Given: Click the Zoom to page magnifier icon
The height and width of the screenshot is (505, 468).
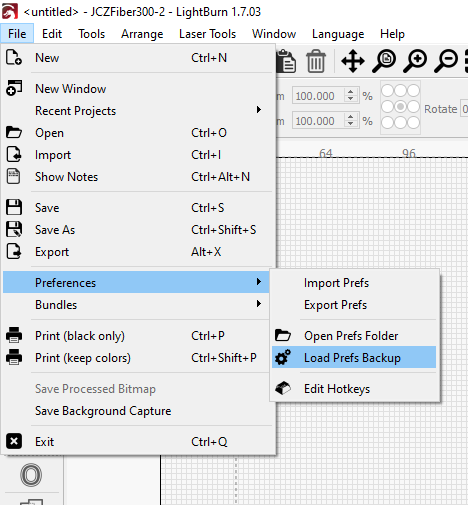Looking at the screenshot, I should (x=384, y=61).
